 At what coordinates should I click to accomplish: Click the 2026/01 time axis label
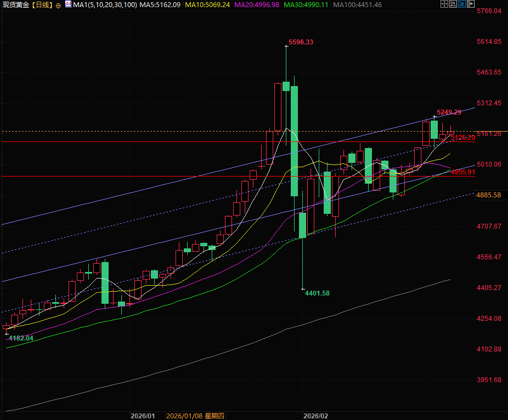[143, 416]
